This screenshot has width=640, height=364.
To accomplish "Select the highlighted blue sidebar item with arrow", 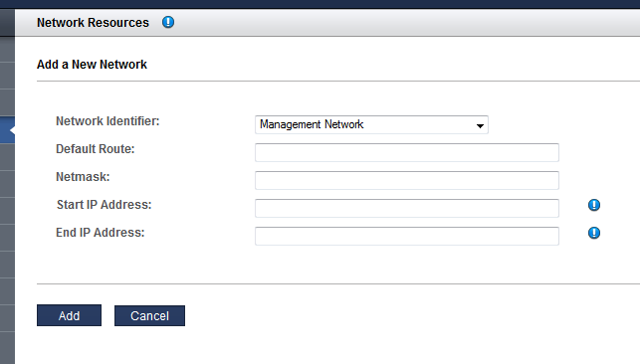I will coord(7,130).
